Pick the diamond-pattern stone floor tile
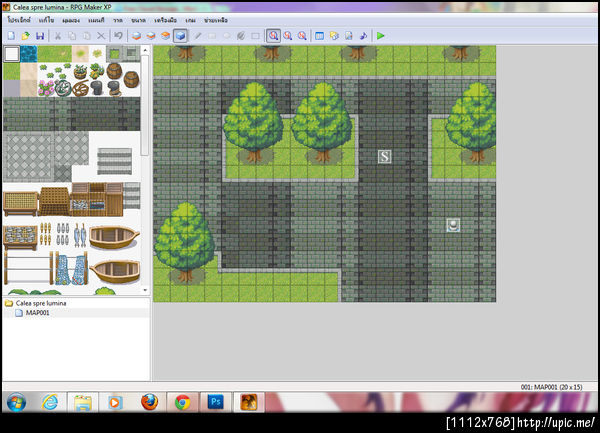Screen dimensions: 600x433 (x=29, y=157)
